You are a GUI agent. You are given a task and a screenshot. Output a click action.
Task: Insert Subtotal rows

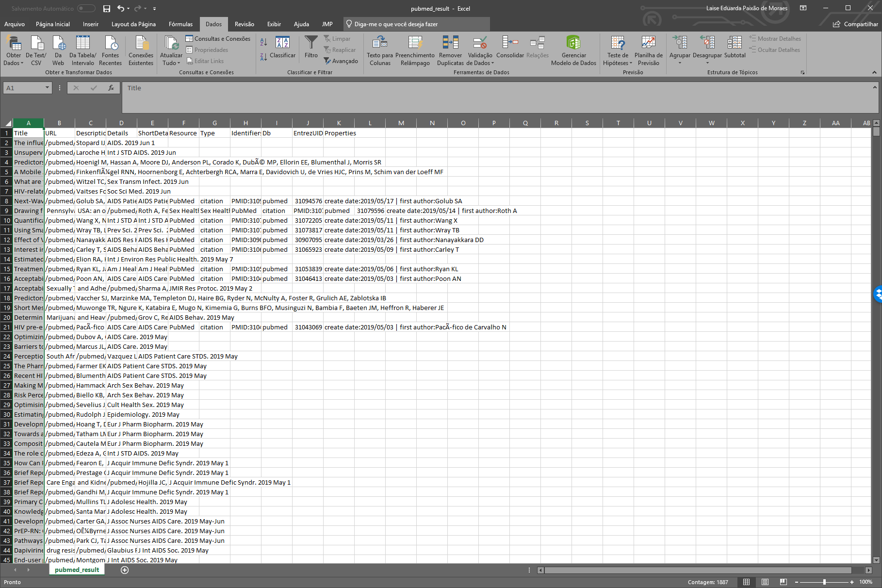(x=735, y=47)
